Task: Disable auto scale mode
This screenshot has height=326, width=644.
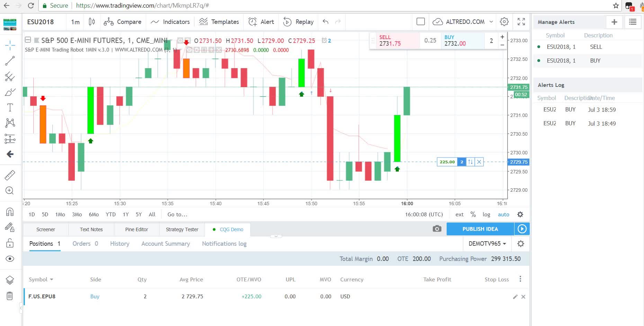Action: click(503, 214)
